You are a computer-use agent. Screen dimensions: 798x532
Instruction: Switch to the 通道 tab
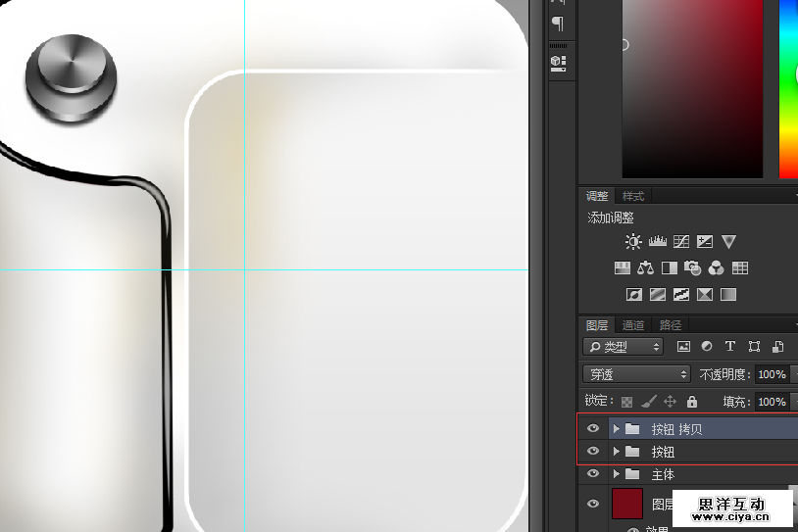(x=633, y=325)
